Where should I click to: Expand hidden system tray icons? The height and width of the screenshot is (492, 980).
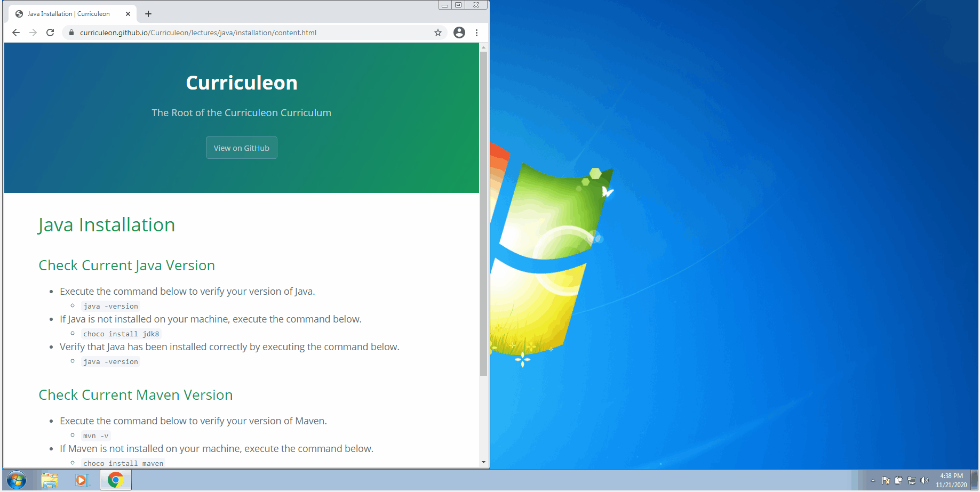(873, 480)
